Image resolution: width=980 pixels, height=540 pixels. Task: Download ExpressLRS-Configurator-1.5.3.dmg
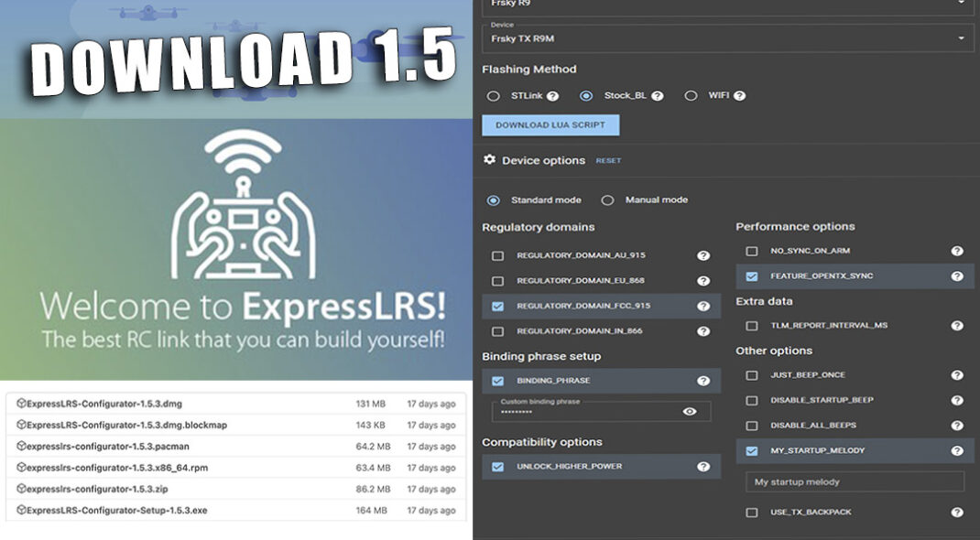[104, 404]
